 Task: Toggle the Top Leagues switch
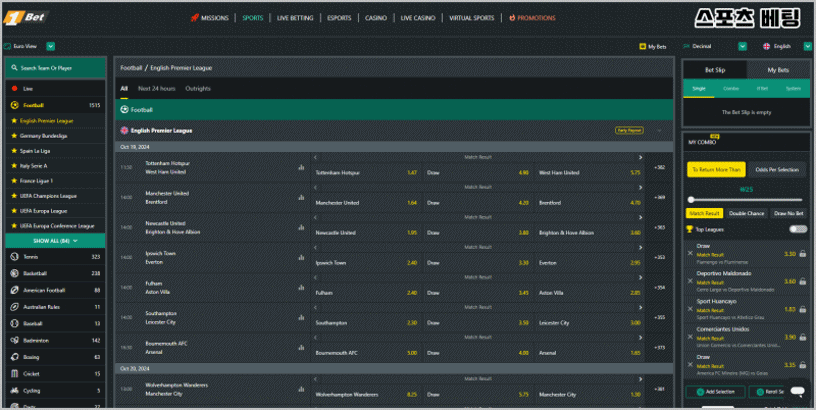798,229
